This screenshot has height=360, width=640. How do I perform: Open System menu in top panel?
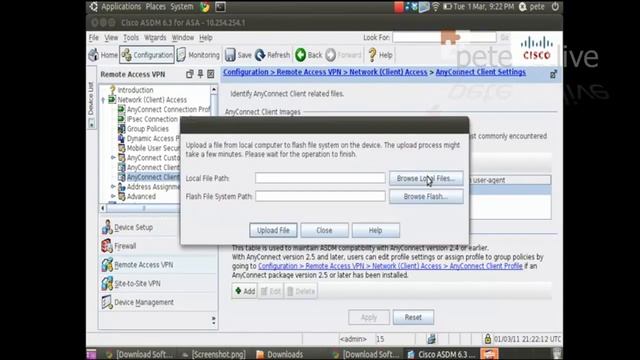(182, 7)
